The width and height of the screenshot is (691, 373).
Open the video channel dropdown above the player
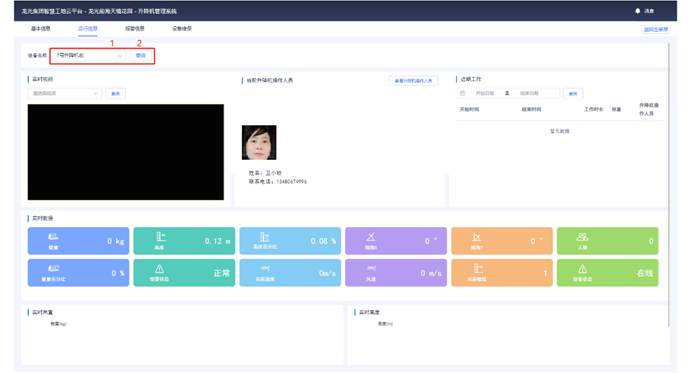(x=64, y=93)
